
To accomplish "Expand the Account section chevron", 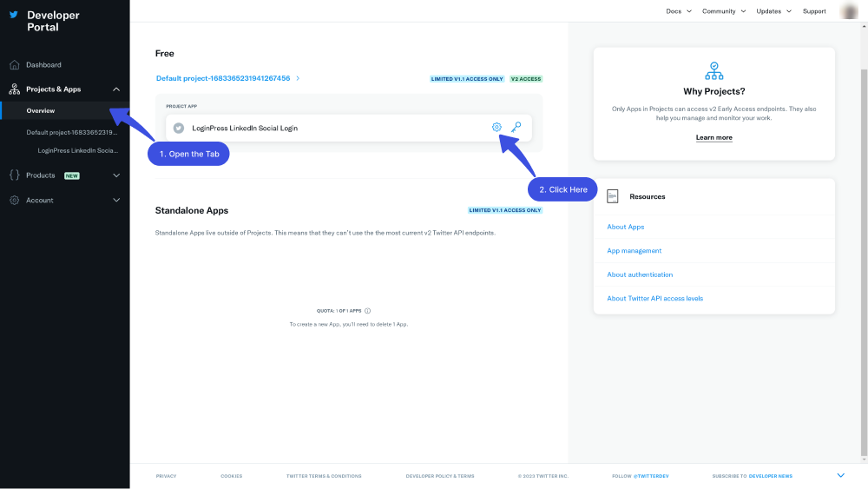I will click(116, 200).
